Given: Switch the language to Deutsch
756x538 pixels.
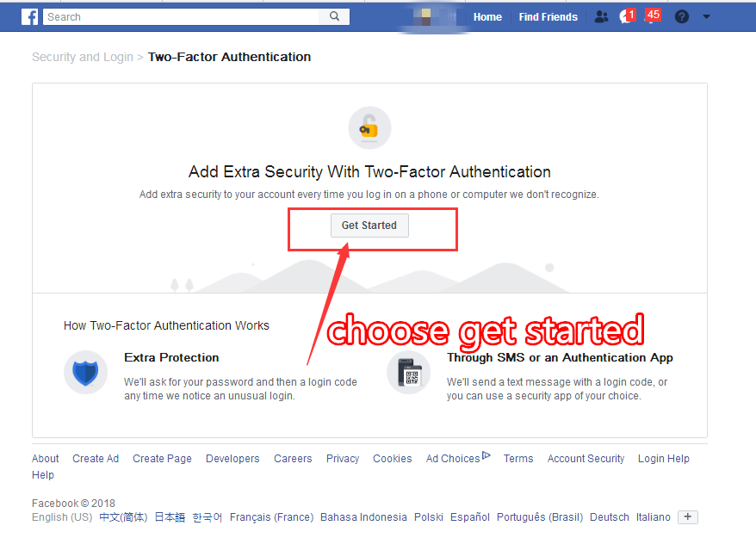Looking at the screenshot, I should coord(610,516).
